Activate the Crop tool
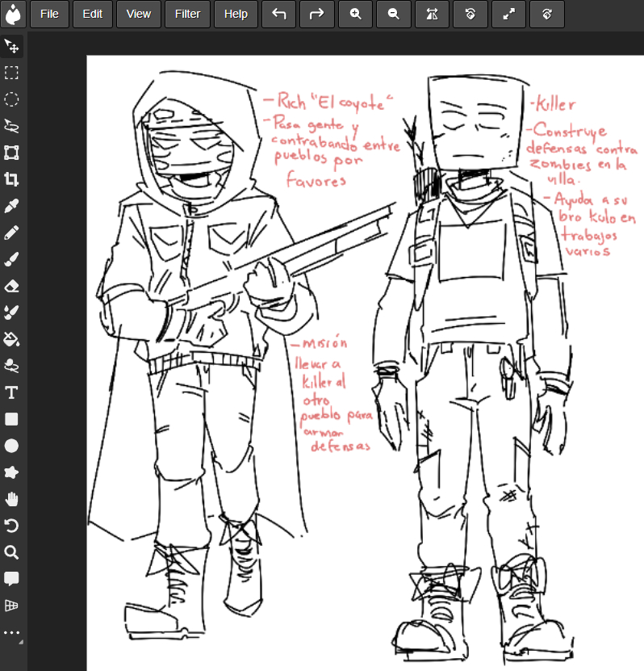This screenshot has width=644, height=671. [11, 179]
